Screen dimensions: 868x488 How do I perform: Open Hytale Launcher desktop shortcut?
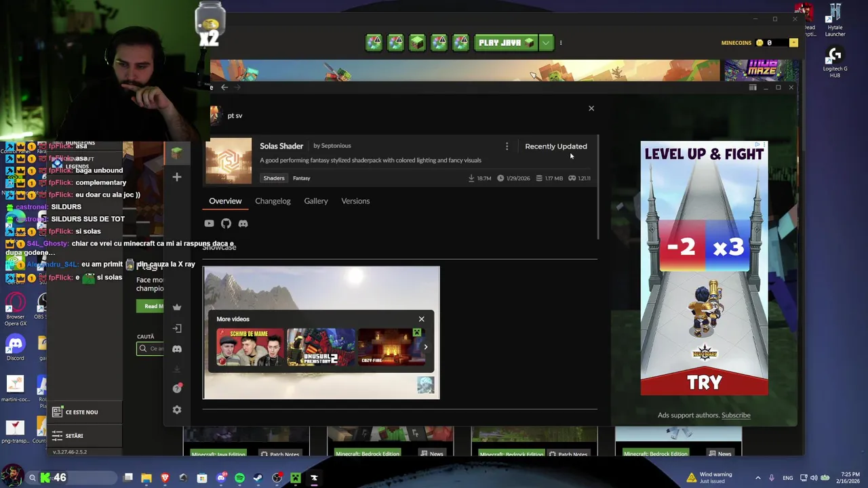point(835,20)
